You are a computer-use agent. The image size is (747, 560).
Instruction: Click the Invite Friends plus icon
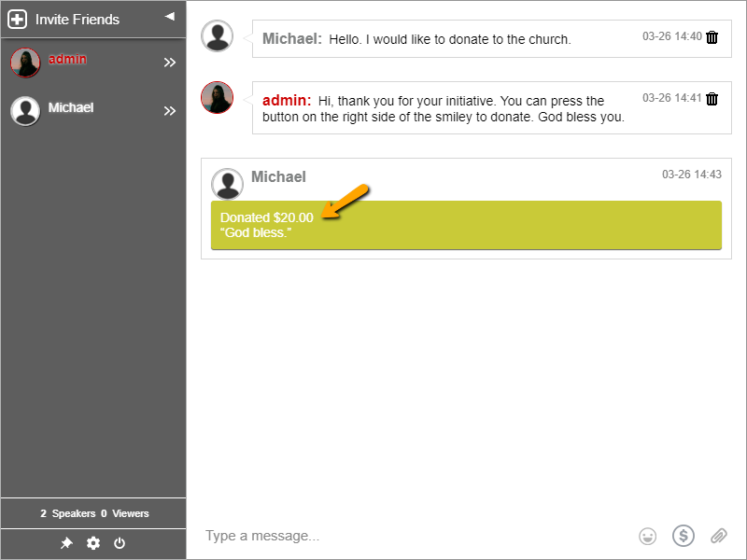pos(17,20)
